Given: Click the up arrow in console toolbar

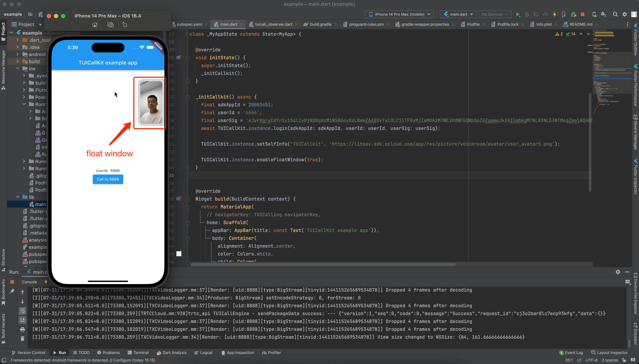Looking at the screenshot, I should [22, 292].
